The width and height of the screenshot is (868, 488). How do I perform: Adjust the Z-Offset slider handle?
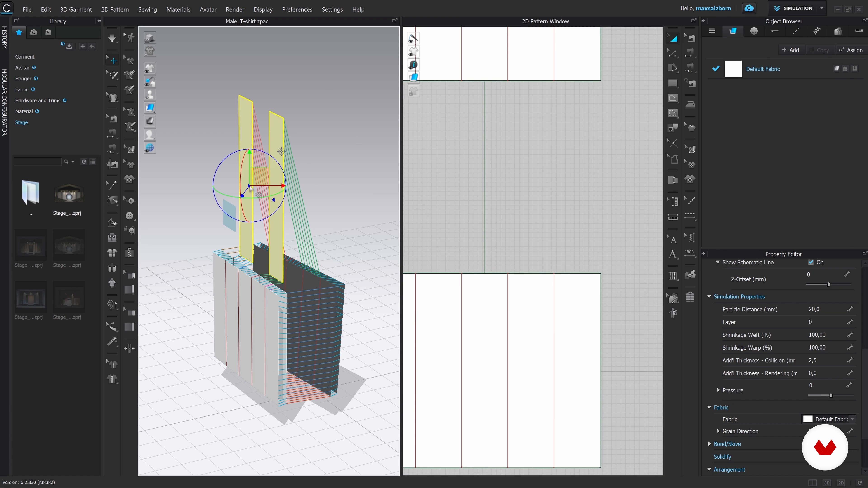point(828,285)
